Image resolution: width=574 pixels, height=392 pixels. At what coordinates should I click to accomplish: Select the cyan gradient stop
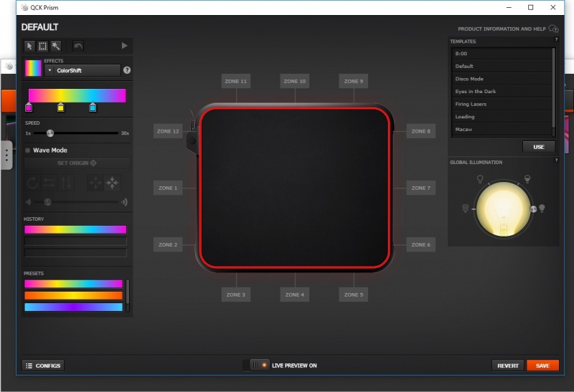(93, 107)
